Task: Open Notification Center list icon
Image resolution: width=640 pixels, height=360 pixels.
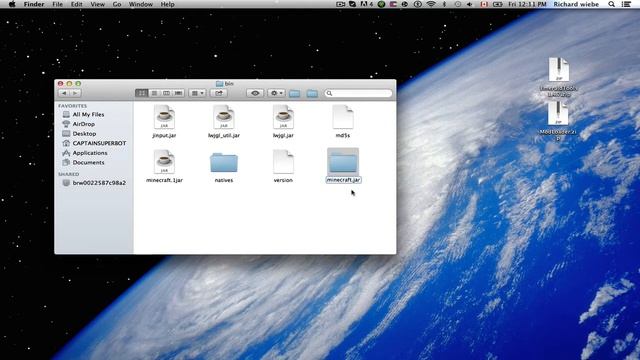Action: click(x=627, y=4)
